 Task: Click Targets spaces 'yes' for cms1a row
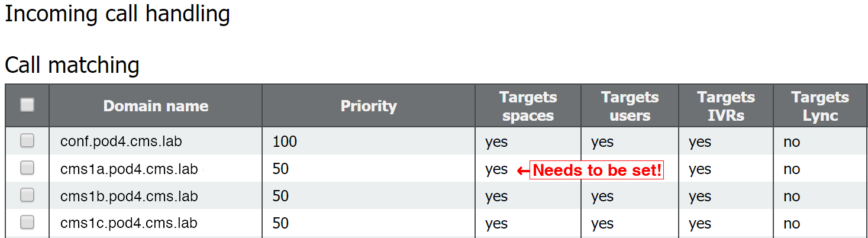496,169
